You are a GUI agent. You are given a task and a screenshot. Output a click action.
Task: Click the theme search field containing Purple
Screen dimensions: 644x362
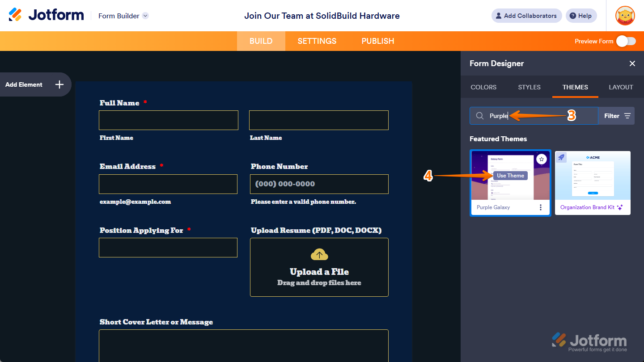click(534, 116)
